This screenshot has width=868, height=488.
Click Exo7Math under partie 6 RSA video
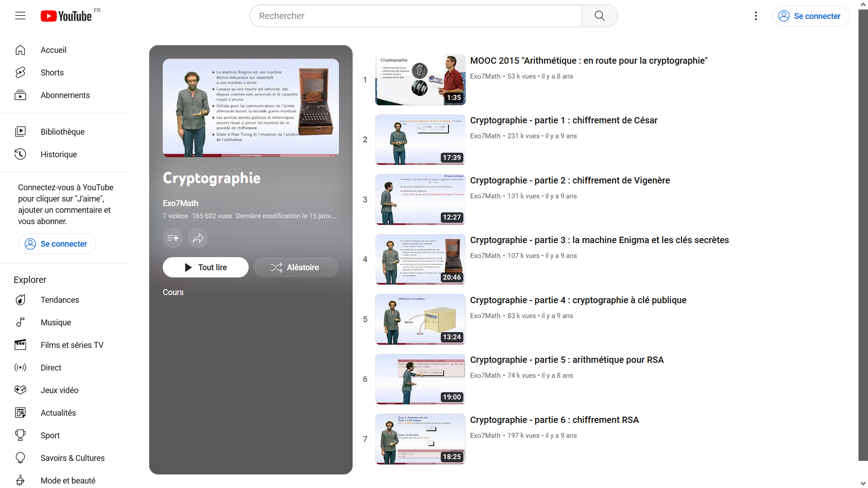pos(485,436)
